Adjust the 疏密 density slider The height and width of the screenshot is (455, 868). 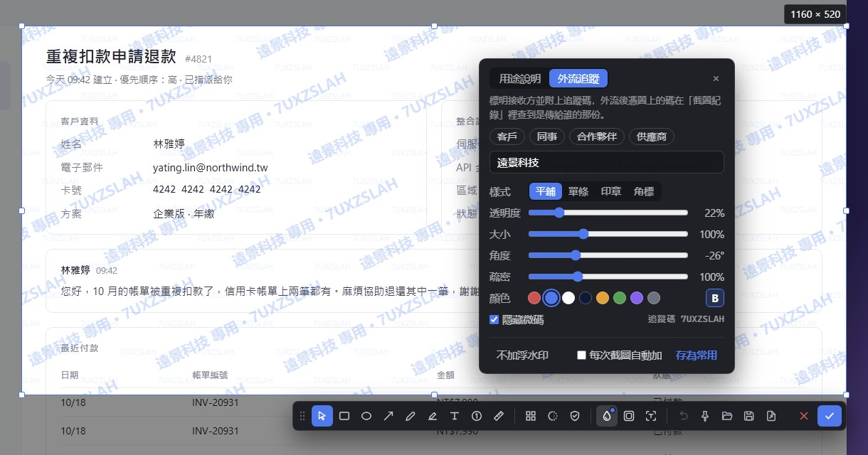pyautogui.click(x=608, y=277)
